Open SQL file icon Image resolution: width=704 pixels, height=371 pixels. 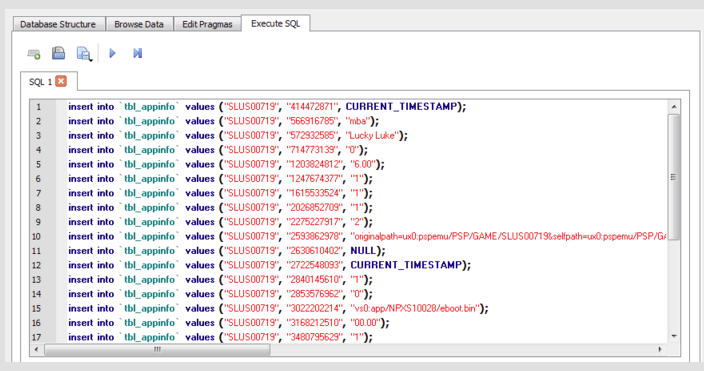tap(58, 53)
